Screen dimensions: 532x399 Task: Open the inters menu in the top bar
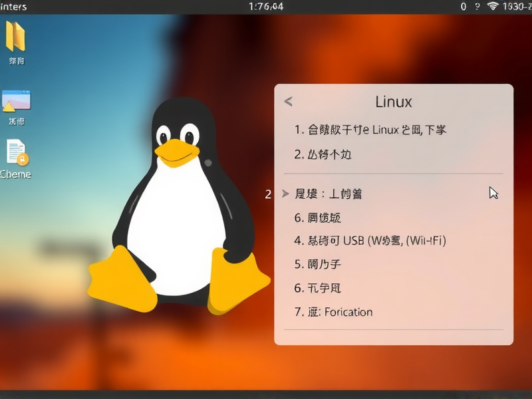click(15, 6)
